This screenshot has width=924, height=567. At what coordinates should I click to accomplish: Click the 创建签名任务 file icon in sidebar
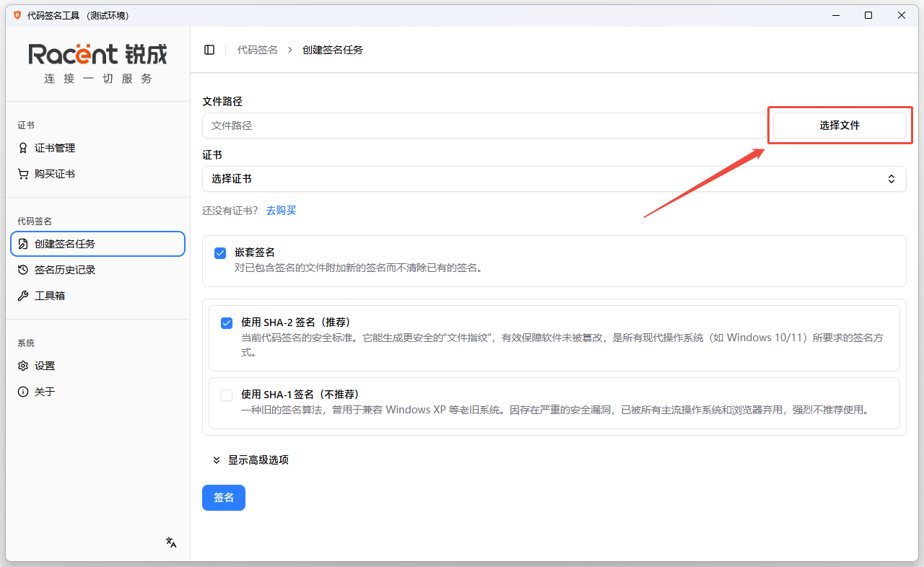tap(23, 244)
